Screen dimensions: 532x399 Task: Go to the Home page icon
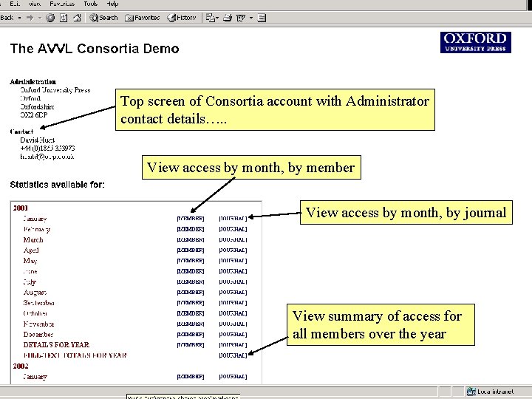pos(77,18)
